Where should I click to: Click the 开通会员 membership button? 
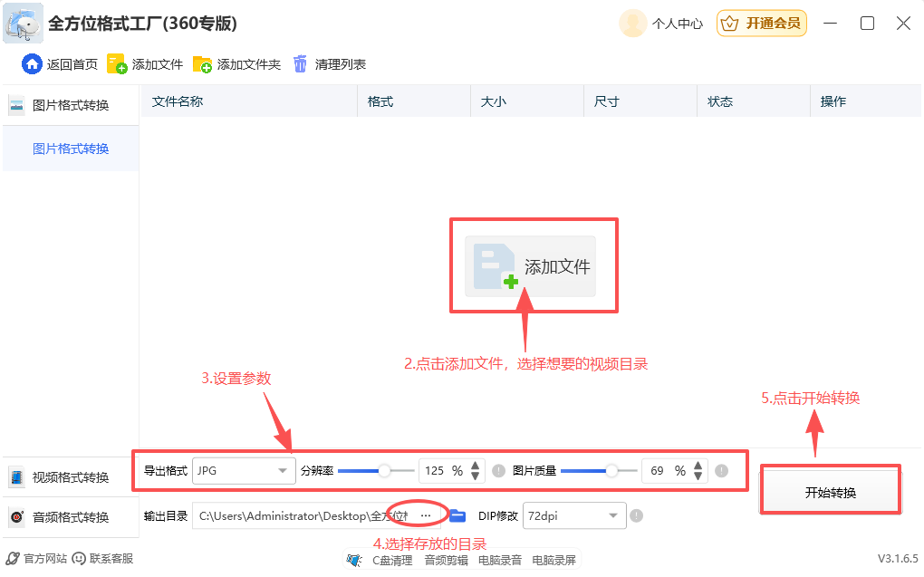click(x=762, y=24)
